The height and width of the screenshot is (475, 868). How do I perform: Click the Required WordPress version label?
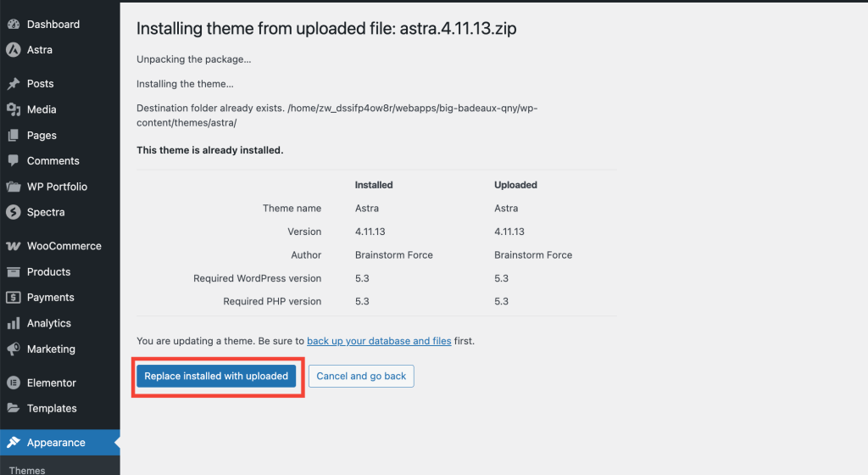pos(258,278)
